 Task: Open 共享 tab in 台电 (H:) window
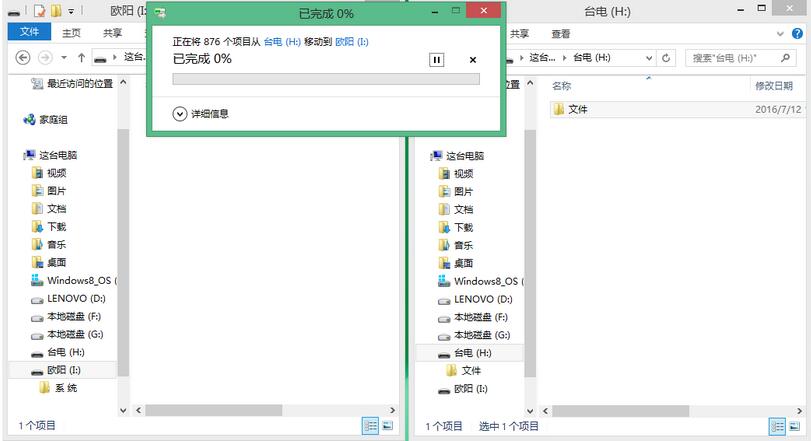(519, 34)
